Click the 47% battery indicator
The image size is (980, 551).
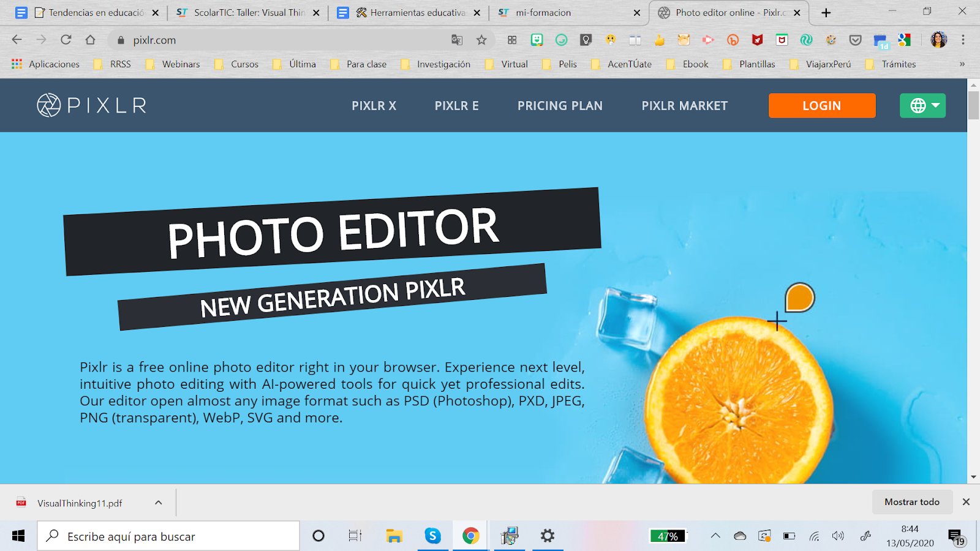[668, 536]
